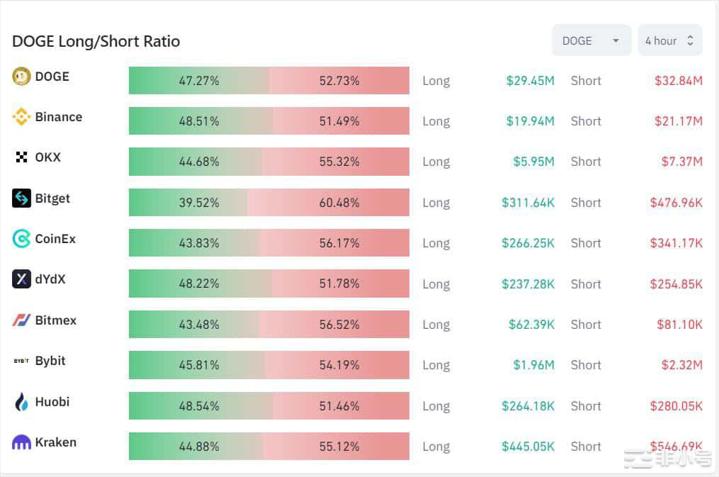Open the 4 hour timeframe dropdown

click(669, 41)
